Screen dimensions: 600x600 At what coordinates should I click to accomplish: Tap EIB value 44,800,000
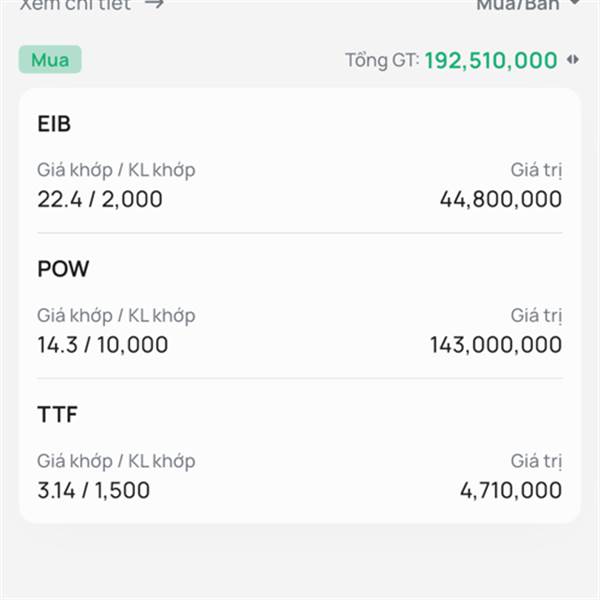click(x=500, y=199)
